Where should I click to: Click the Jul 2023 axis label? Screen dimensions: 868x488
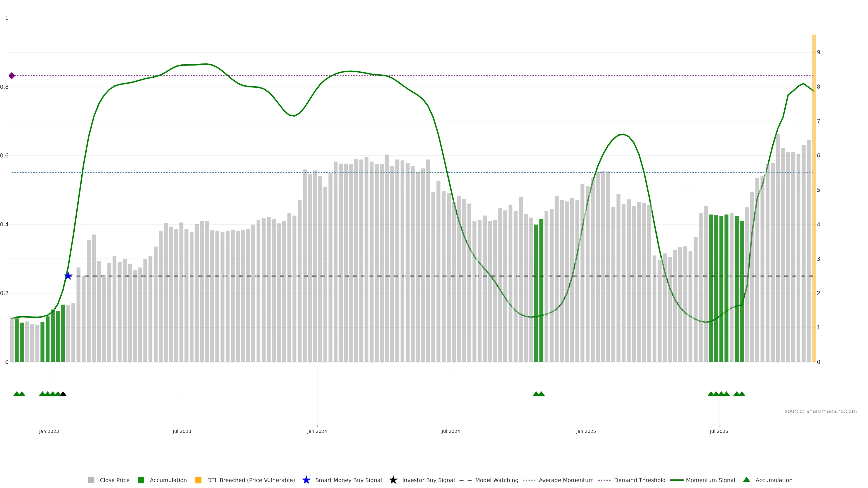coord(182,431)
